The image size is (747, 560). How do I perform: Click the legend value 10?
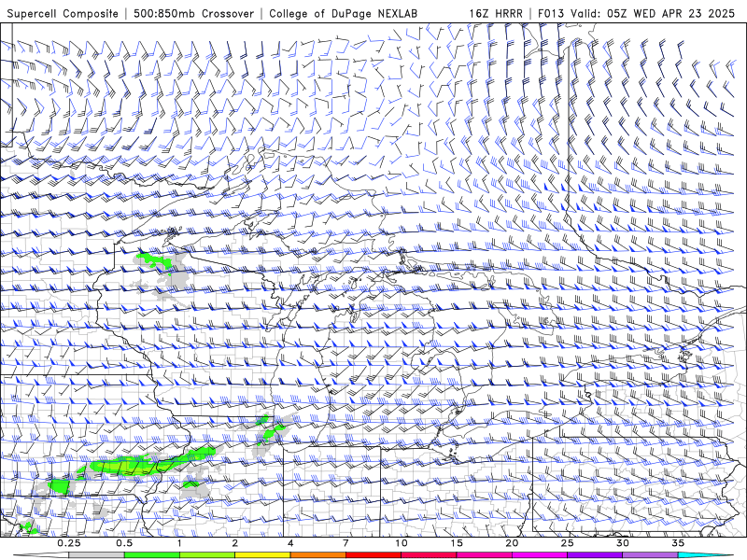(402, 543)
